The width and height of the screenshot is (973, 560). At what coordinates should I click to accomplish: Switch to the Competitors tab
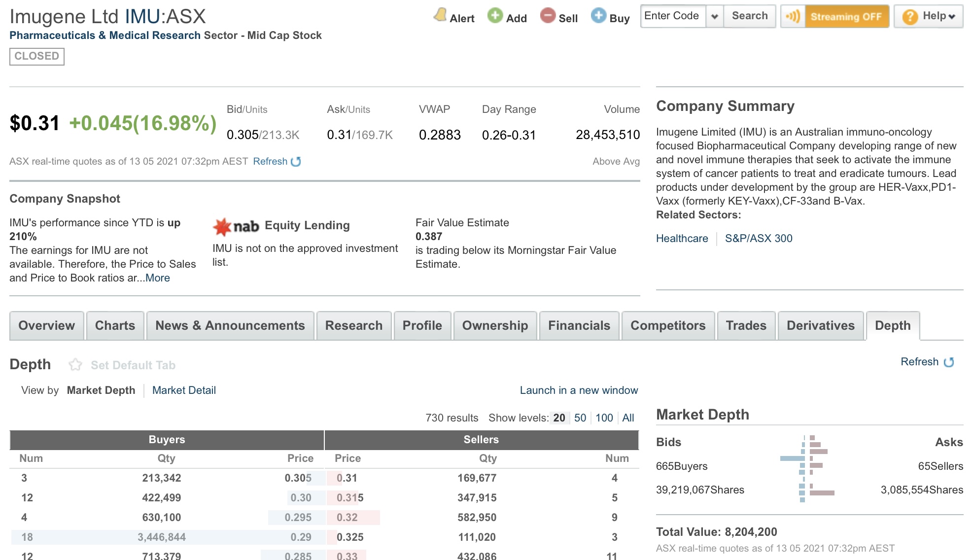pos(668,326)
